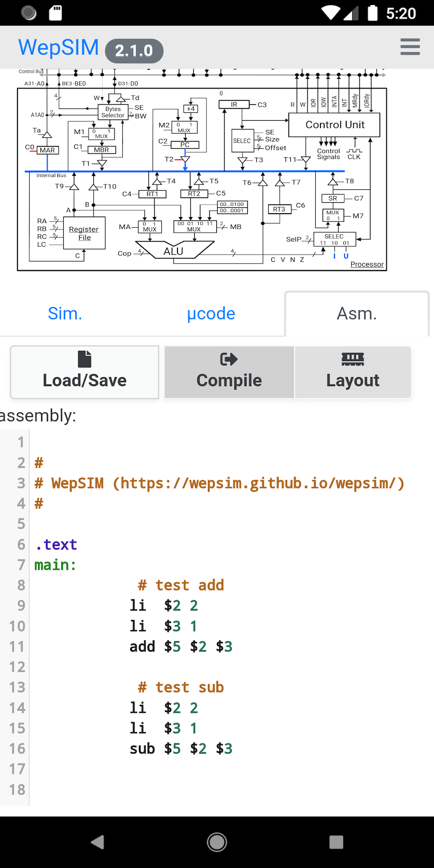Tap the Android home button

pos(217,842)
